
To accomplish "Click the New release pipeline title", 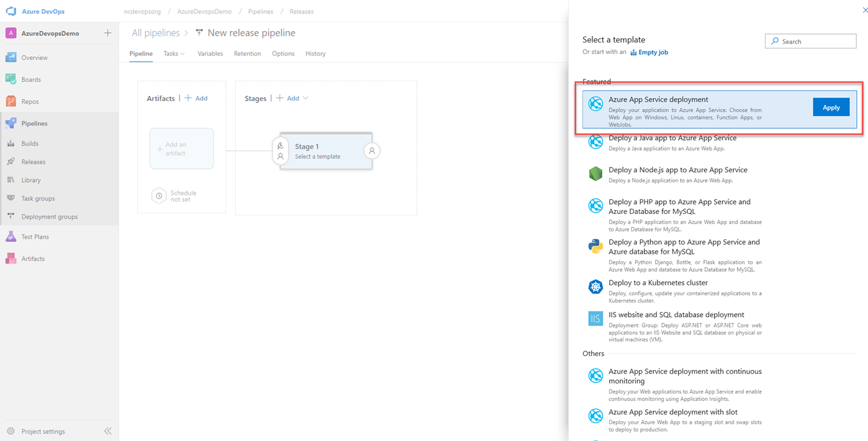I will 251,33.
